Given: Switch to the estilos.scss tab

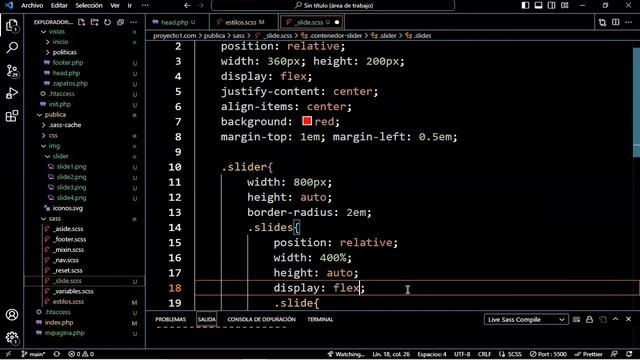Looking at the screenshot, I should pos(244,22).
